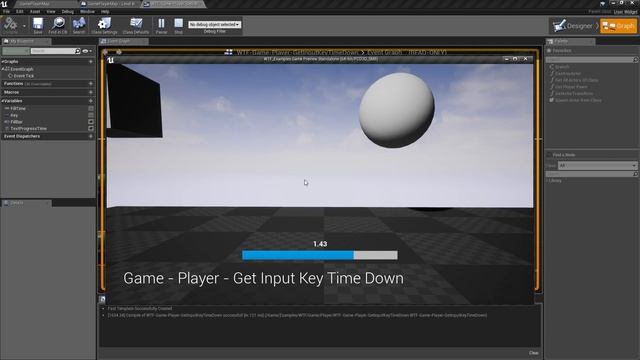640x360 pixels.
Task: Stop the game preview with the Stop button
Action: (x=179, y=25)
